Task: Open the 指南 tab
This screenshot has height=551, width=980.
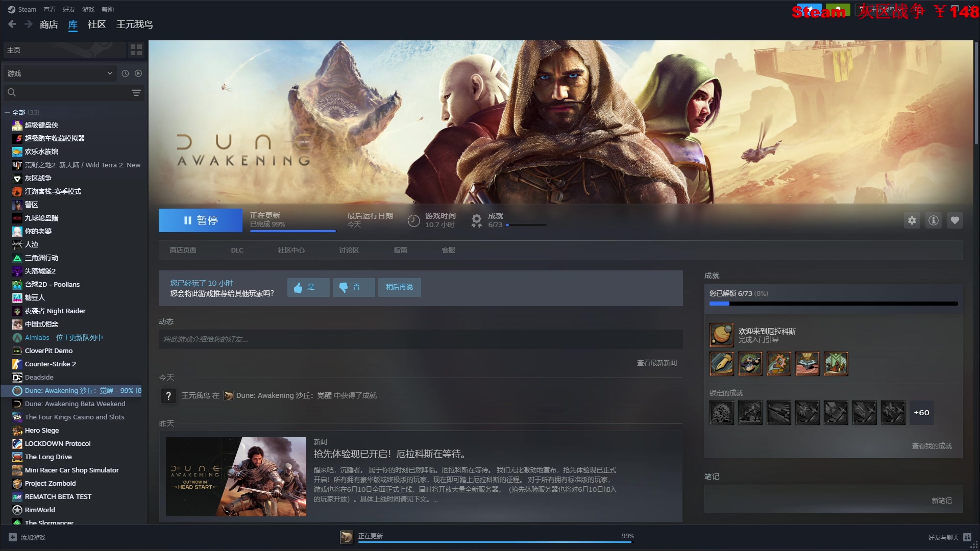Action: (x=400, y=250)
